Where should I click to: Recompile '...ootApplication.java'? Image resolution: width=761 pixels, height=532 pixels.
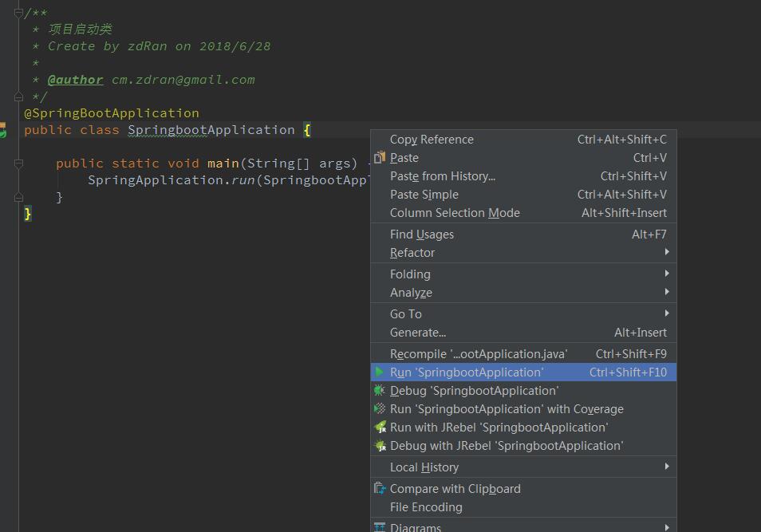tap(523, 354)
